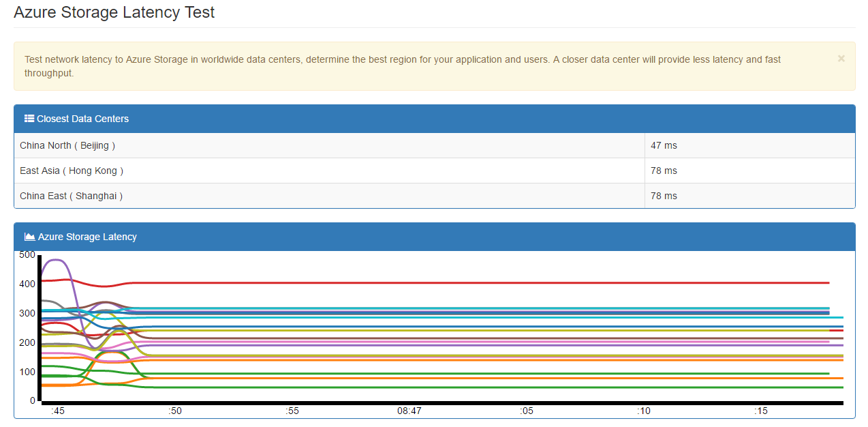Image resolution: width=868 pixels, height=427 pixels.
Task: Click the 400 label on the chart y-axis
Action: 27,284
